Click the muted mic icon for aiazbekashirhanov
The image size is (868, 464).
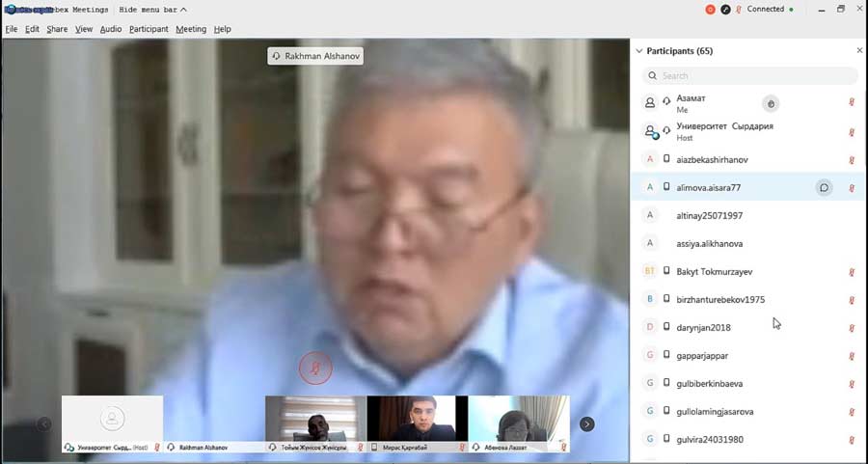(851, 159)
